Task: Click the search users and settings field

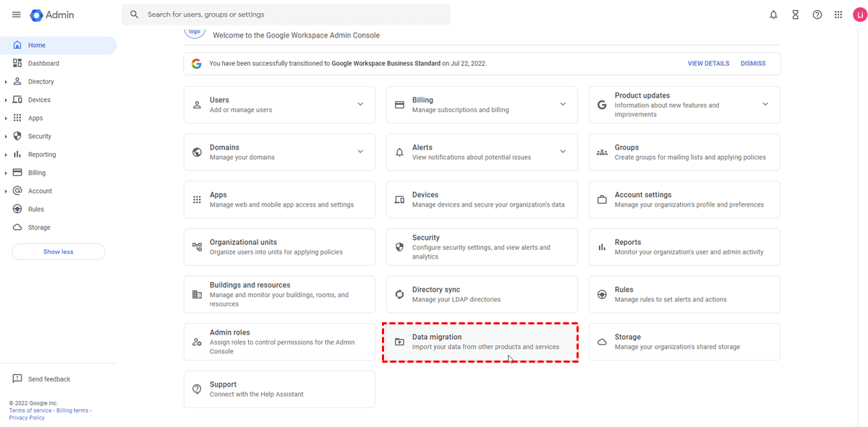Action: (289, 14)
